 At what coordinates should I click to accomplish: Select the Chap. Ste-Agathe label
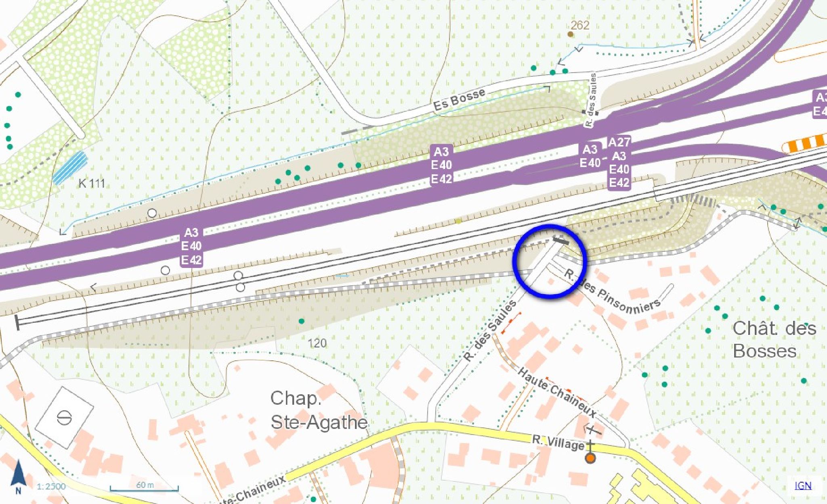coord(319,410)
